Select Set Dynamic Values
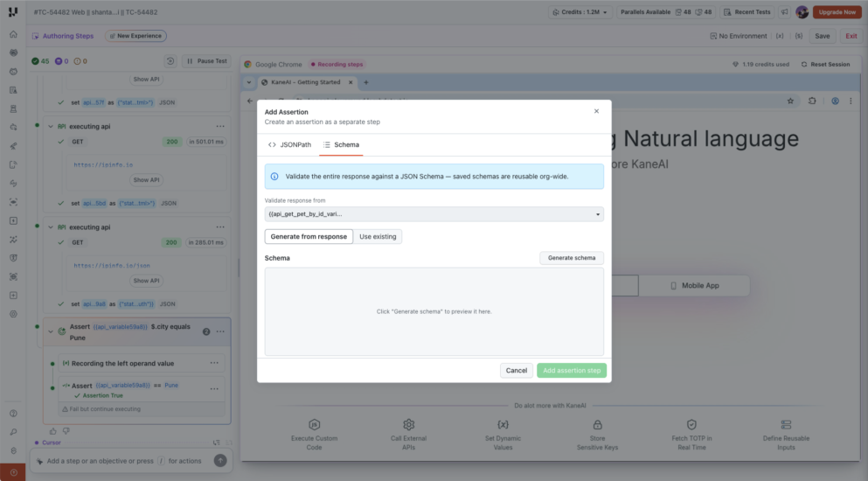Screen dimensions: 868x481 pyautogui.click(x=503, y=435)
